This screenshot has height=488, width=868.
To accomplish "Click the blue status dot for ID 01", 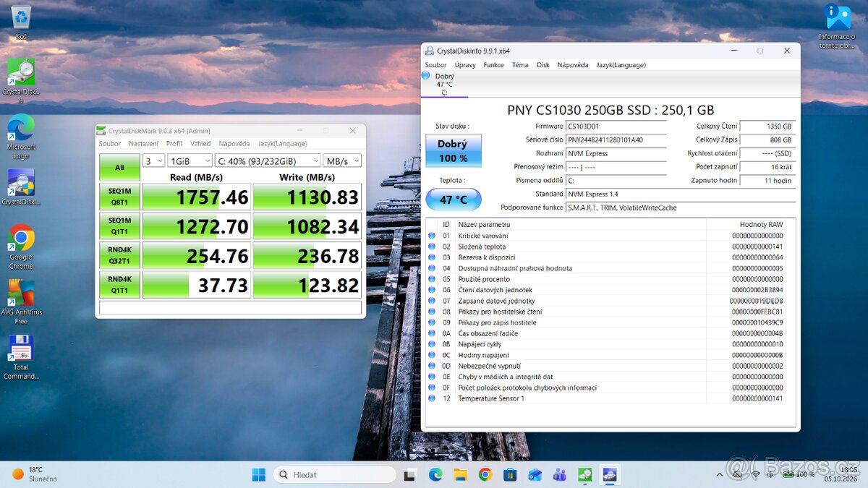I will click(x=432, y=236).
